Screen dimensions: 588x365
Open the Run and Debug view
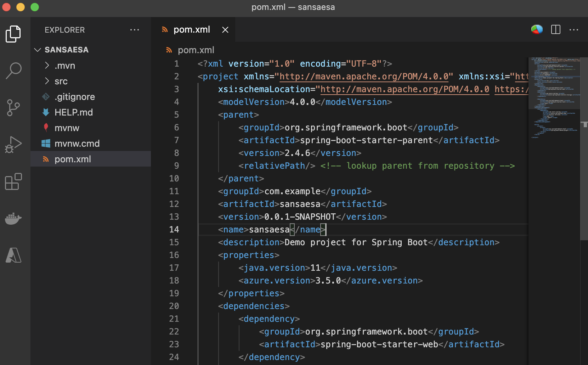coord(13,145)
